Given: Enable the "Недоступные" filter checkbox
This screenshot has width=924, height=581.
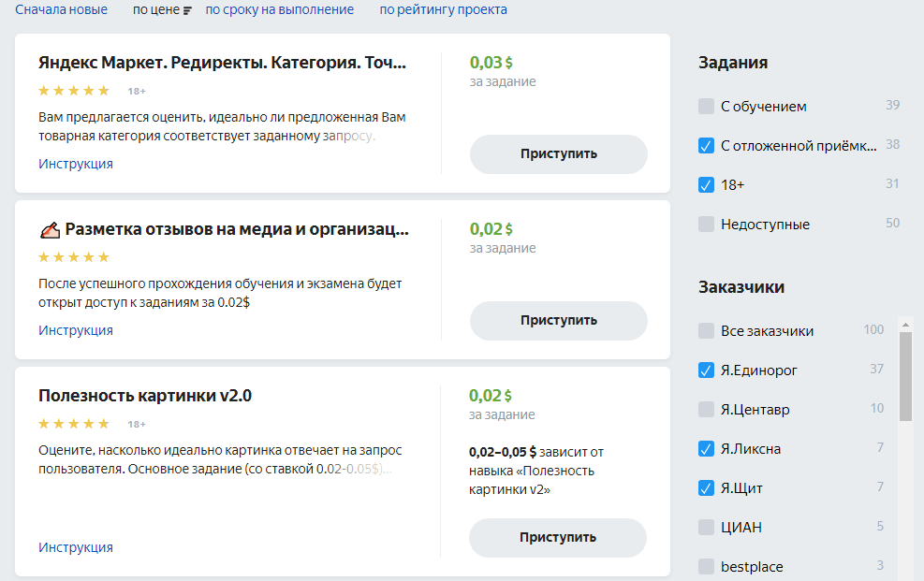Looking at the screenshot, I should pos(705,224).
